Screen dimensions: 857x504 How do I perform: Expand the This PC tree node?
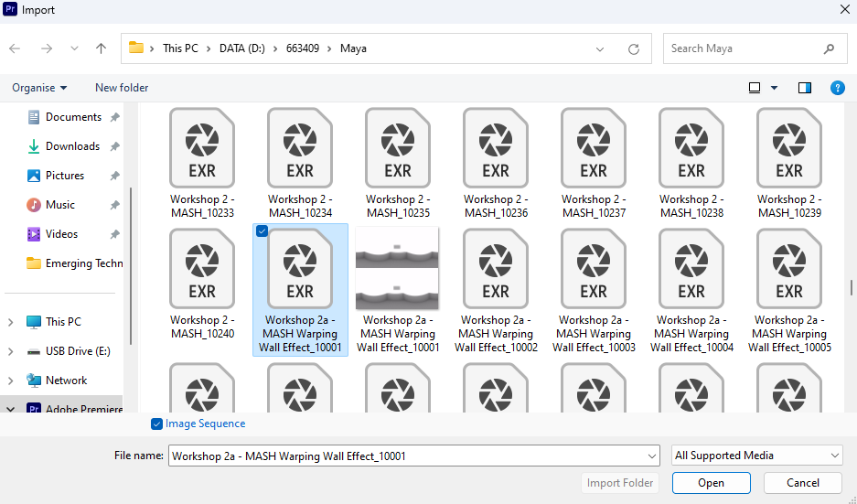[x=10, y=322]
